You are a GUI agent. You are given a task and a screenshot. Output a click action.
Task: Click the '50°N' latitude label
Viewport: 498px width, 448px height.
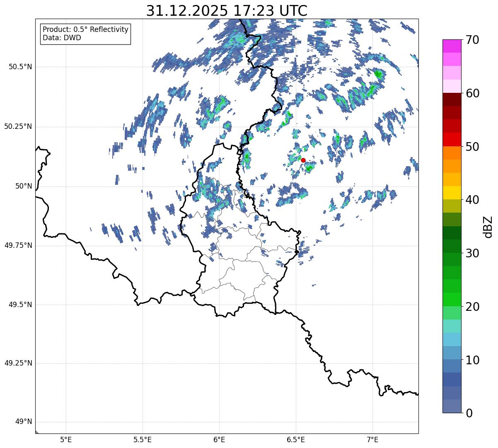(24, 186)
